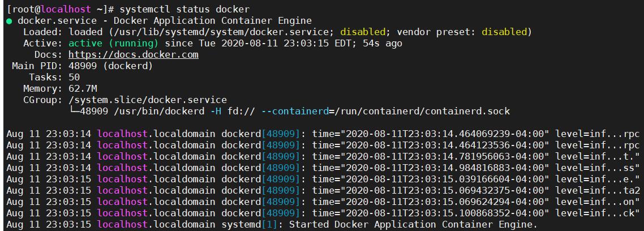Click 'level=inf...ta2' truncated log ending
The height and width of the screenshot is (231, 644).
click(x=598, y=190)
